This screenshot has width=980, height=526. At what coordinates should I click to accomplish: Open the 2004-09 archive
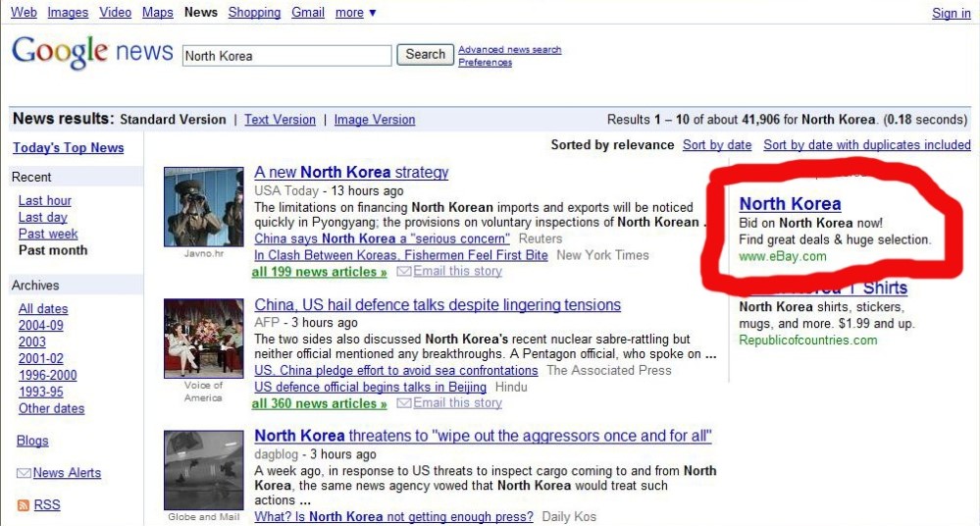click(40, 325)
